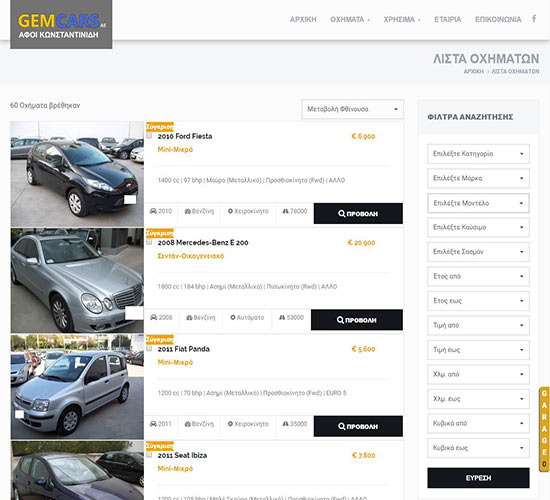This screenshot has width=550, height=500.
Task: Click road icon beside 78000 km
Action: [286, 211]
